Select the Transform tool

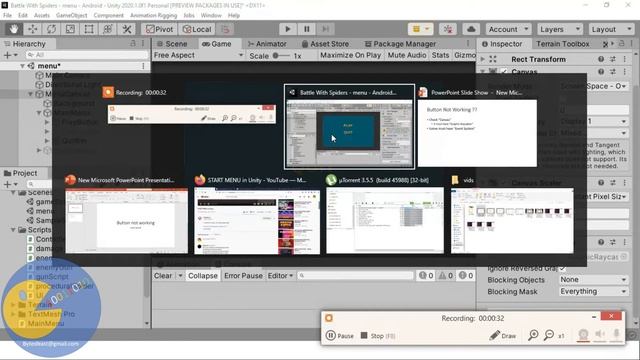click(x=108, y=29)
